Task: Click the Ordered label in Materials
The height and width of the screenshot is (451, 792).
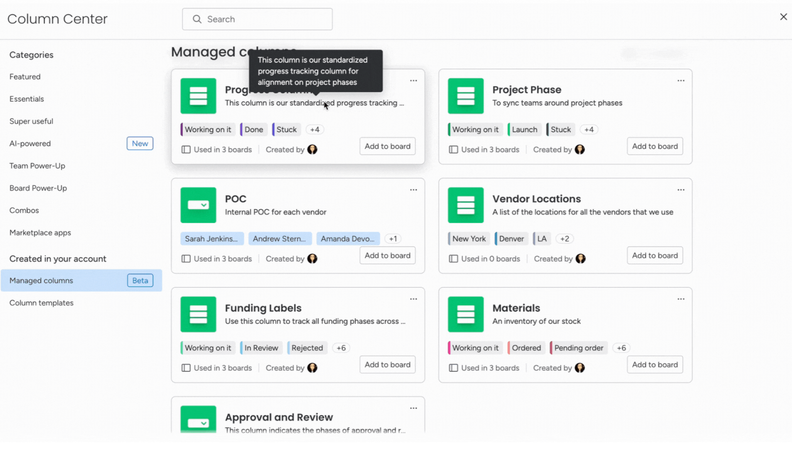Action: pyautogui.click(x=526, y=347)
